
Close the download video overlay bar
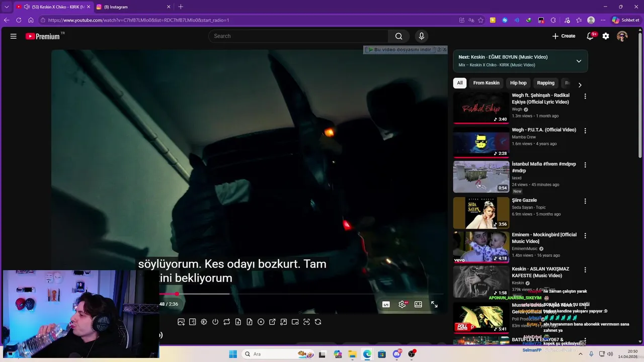pos(444,50)
